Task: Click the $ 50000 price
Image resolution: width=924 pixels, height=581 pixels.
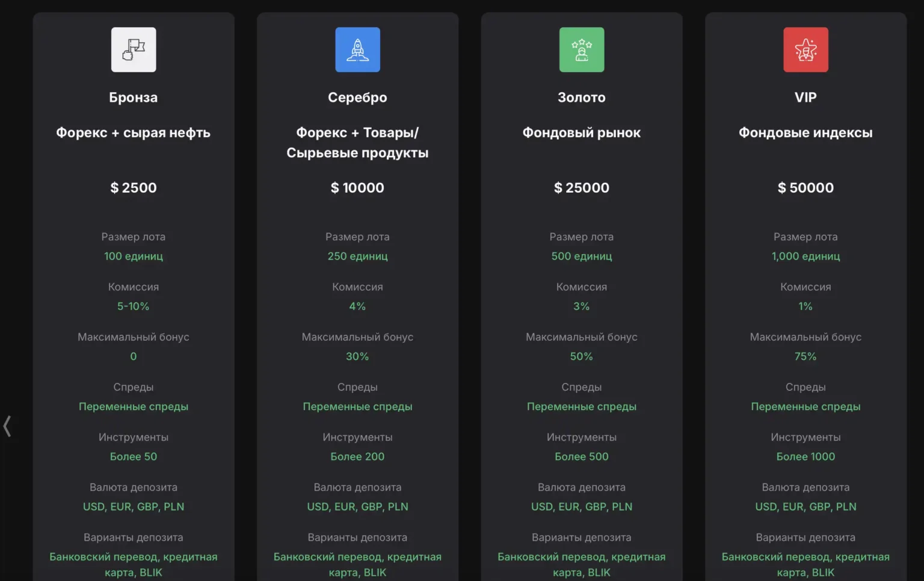Action: 805,188
